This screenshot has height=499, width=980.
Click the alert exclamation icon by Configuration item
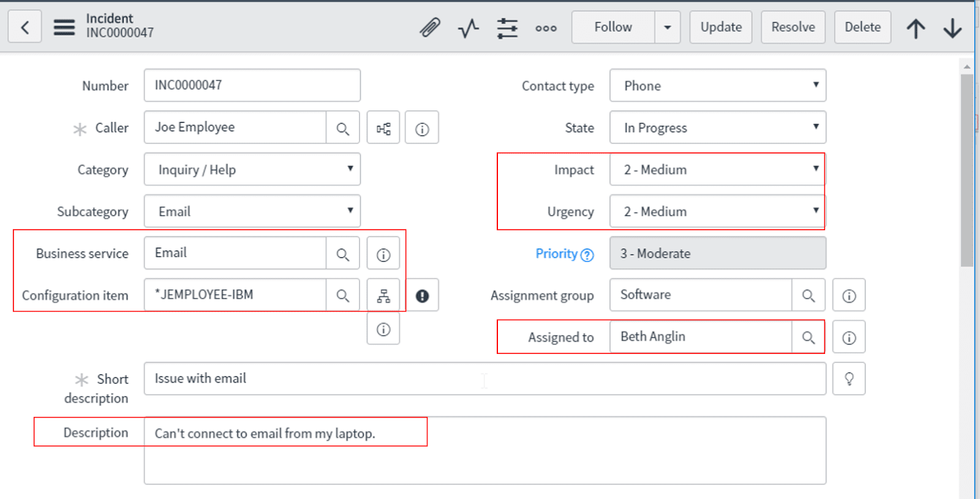(422, 295)
